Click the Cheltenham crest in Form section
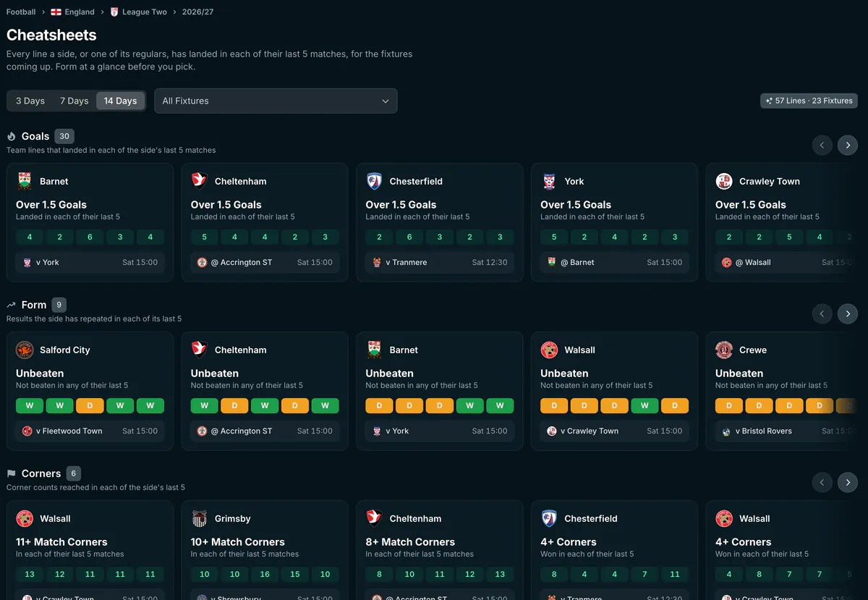The width and height of the screenshot is (868, 600). [200, 350]
